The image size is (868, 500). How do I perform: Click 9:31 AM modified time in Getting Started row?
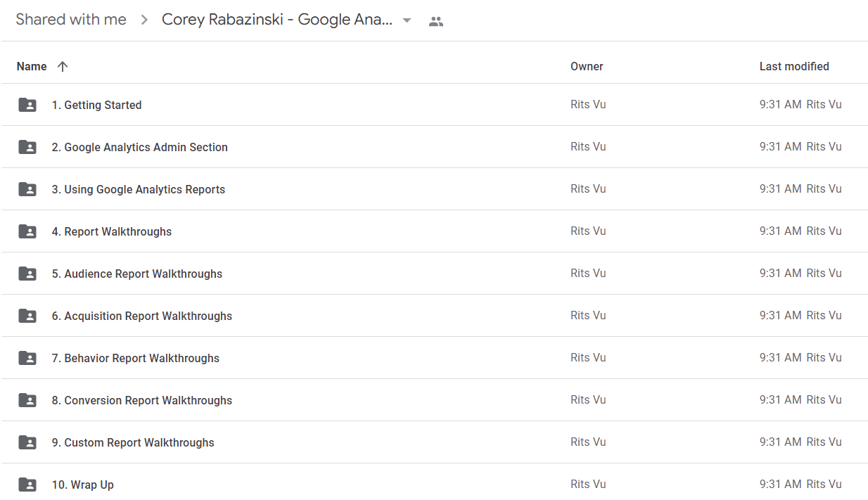click(781, 104)
